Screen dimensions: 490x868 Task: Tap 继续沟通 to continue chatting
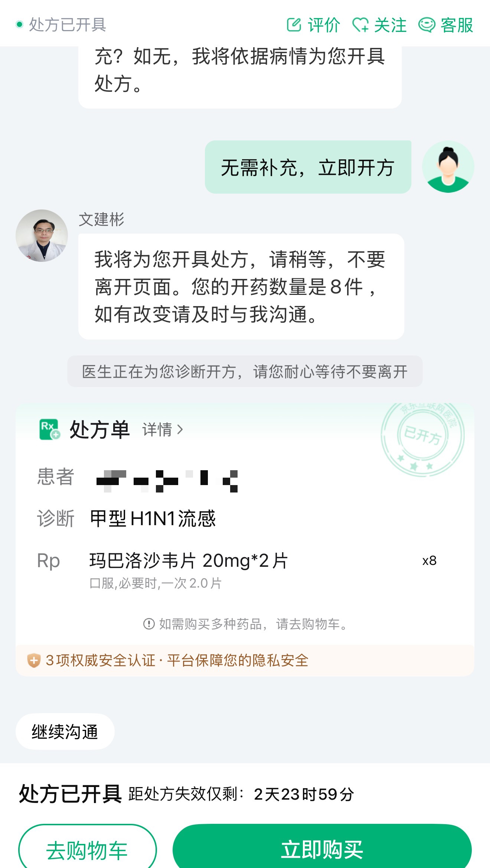pyautogui.click(x=65, y=732)
